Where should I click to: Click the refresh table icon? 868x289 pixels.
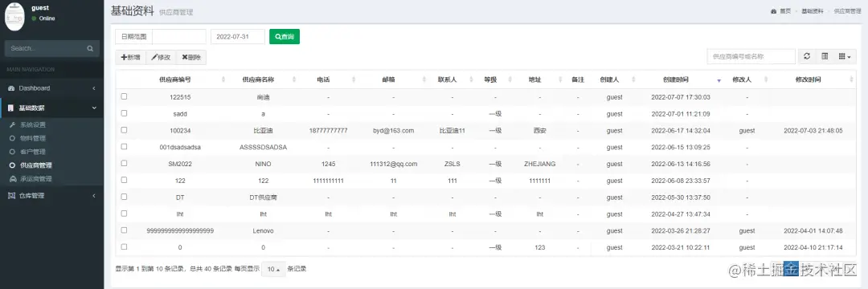pos(807,56)
